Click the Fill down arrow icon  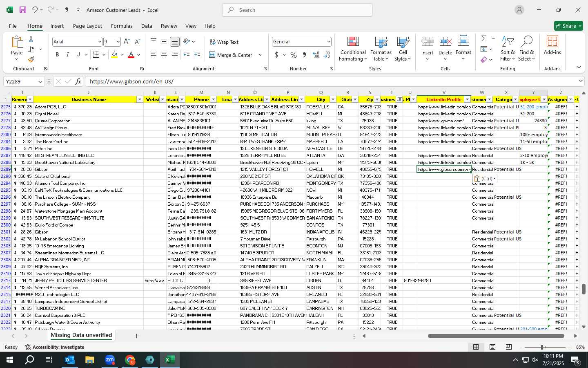point(484,49)
